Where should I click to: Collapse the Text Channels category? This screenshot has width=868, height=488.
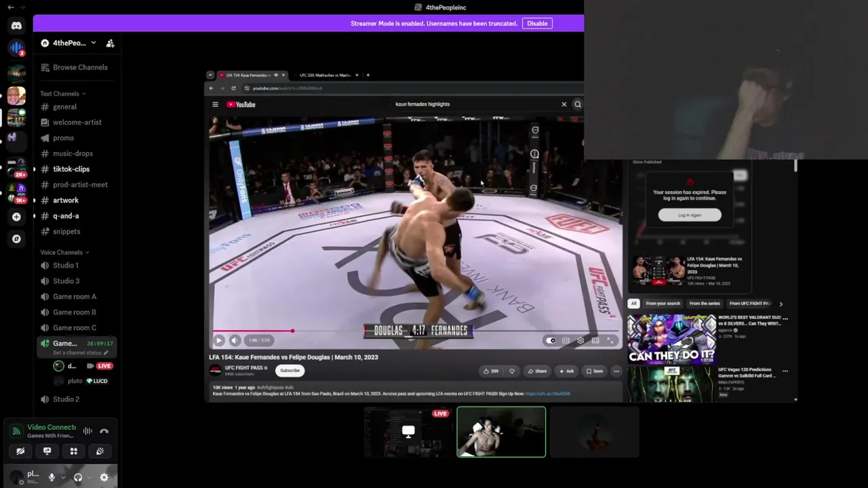pyautogui.click(x=63, y=94)
